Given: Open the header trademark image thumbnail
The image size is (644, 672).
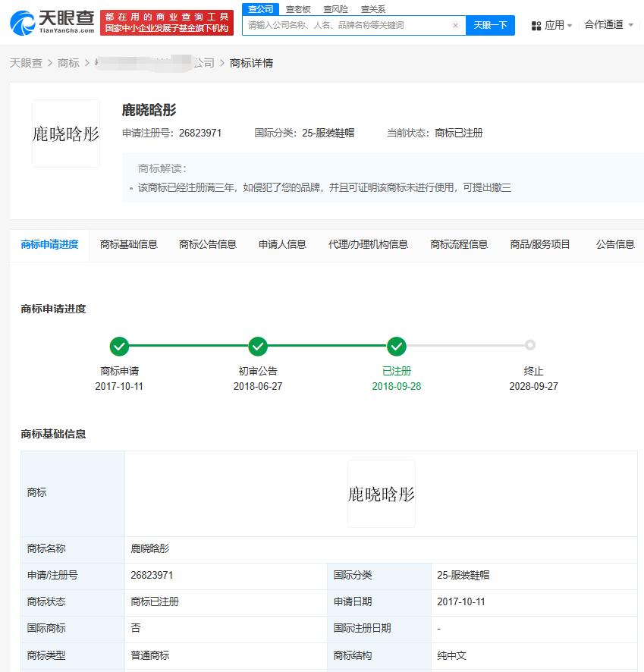Looking at the screenshot, I should [x=66, y=133].
